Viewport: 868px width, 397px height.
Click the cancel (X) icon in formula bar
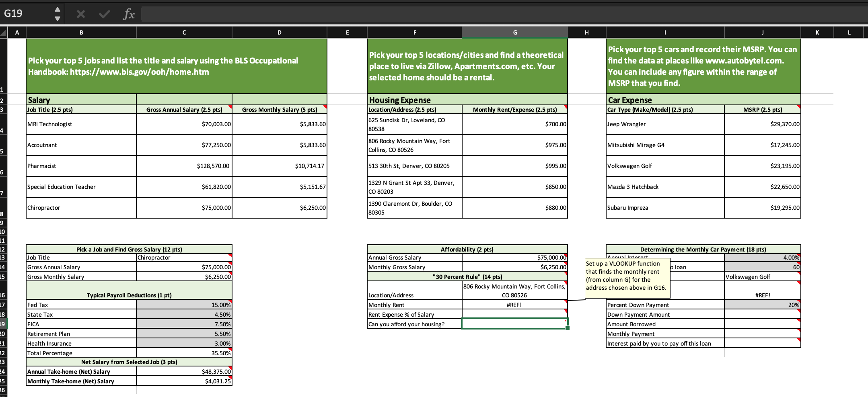pos(80,14)
